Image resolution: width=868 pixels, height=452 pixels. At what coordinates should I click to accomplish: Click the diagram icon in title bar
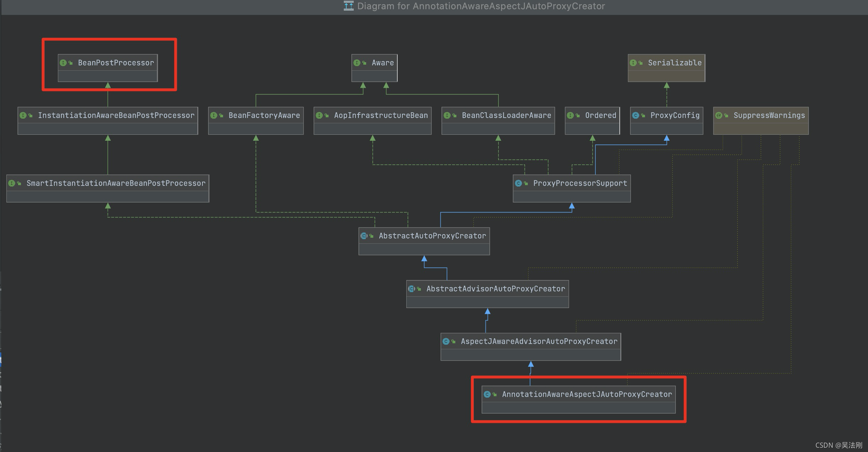(x=348, y=6)
